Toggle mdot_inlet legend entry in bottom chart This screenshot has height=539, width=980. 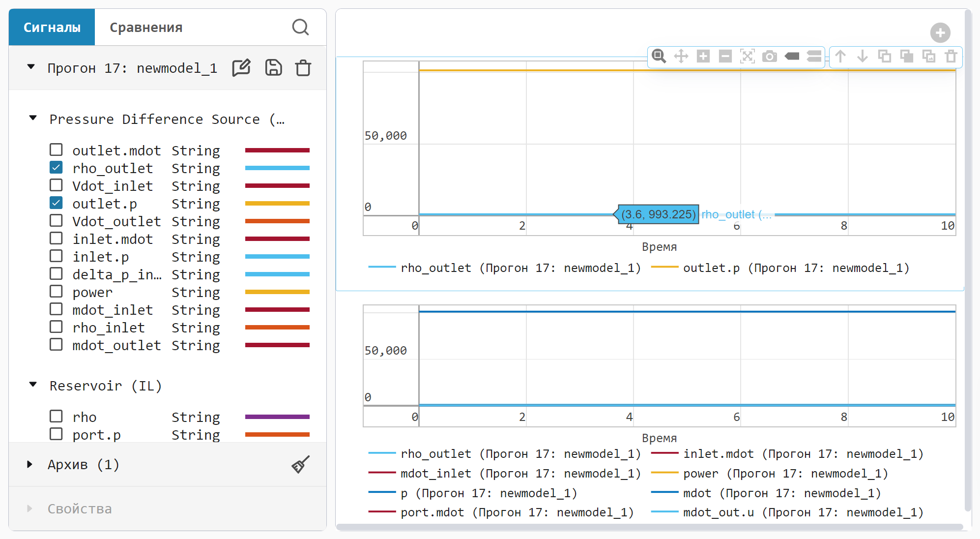pos(504,474)
